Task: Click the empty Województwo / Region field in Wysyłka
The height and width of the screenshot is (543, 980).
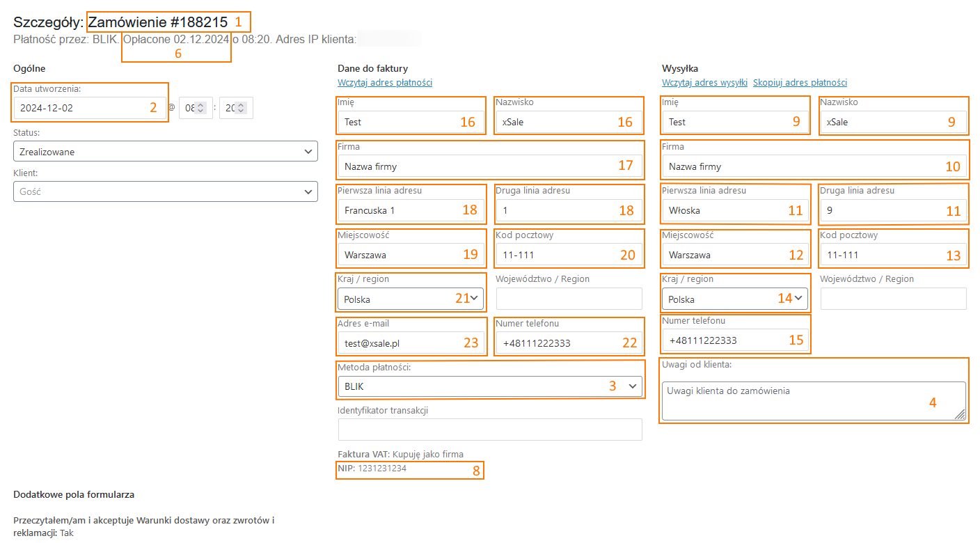Action: [894, 299]
